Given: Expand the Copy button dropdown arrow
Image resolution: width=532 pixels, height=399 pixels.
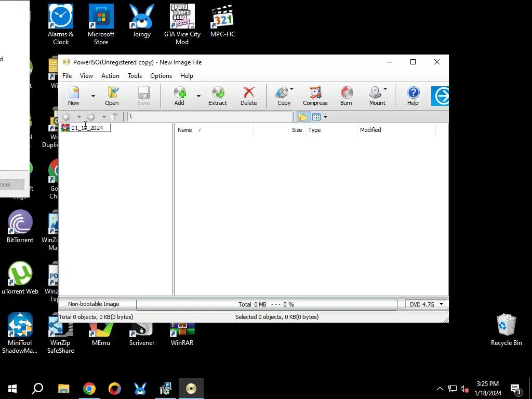Looking at the screenshot, I should coord(291,89).
